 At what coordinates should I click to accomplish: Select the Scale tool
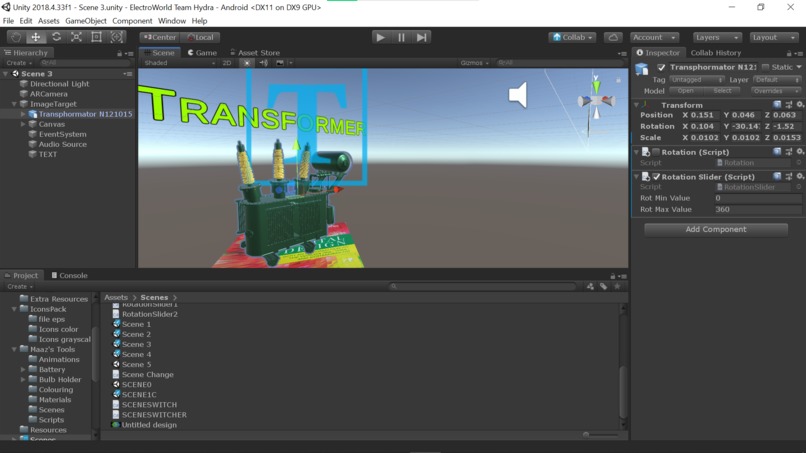tap(76, 37)
